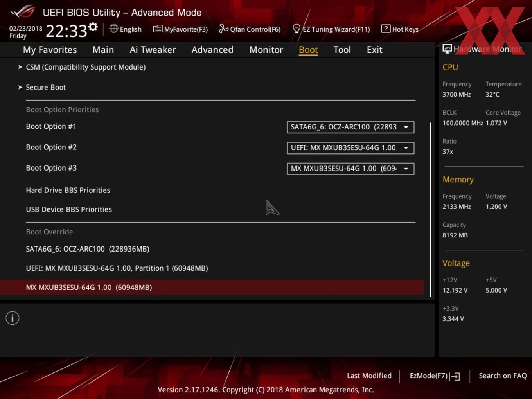Click the CPU section heading
The image size is (532, 399).
tap(450, 67)
